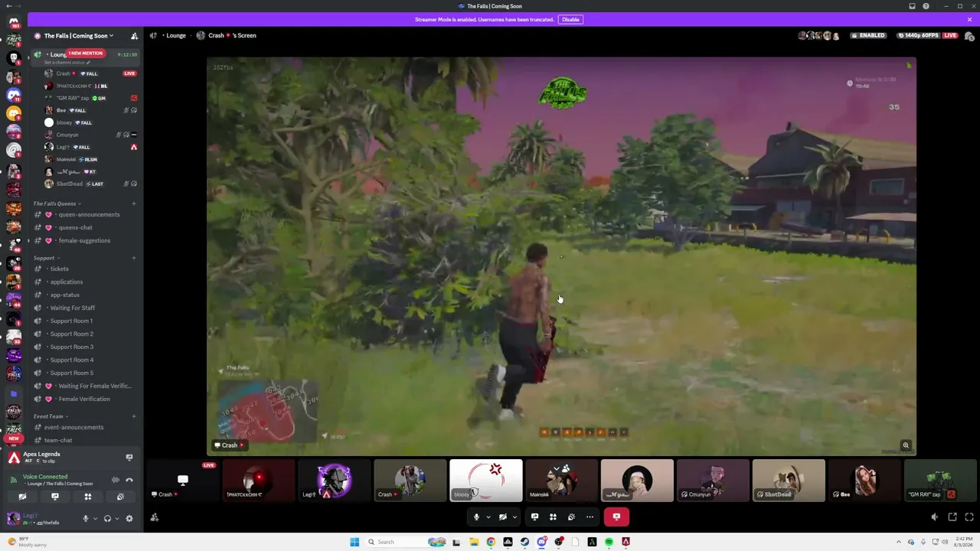
Task: Open activities in the call controls bar
Action: 553,517
